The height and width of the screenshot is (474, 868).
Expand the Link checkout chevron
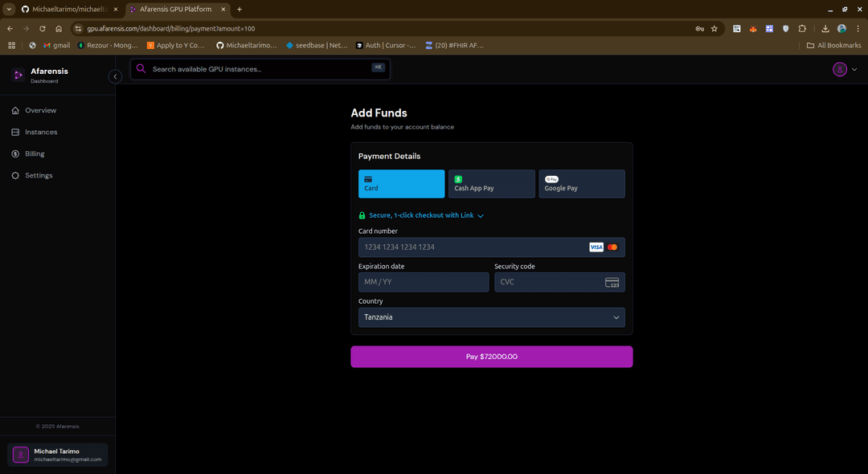(x=481, y=215)
